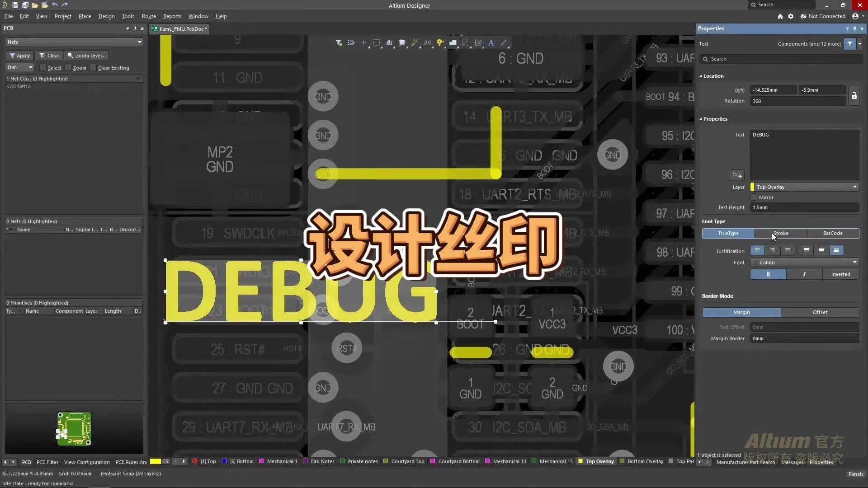Toggle the Bold text formatting button
This screenshot has width=868, height=488.
pyautogui.click(x=768, y=274)
